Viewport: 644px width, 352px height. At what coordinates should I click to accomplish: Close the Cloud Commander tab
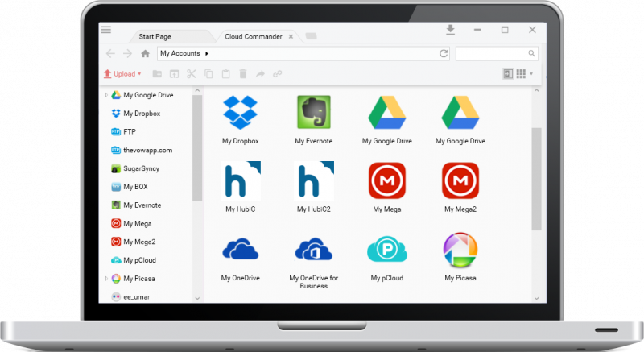[291, 36]
